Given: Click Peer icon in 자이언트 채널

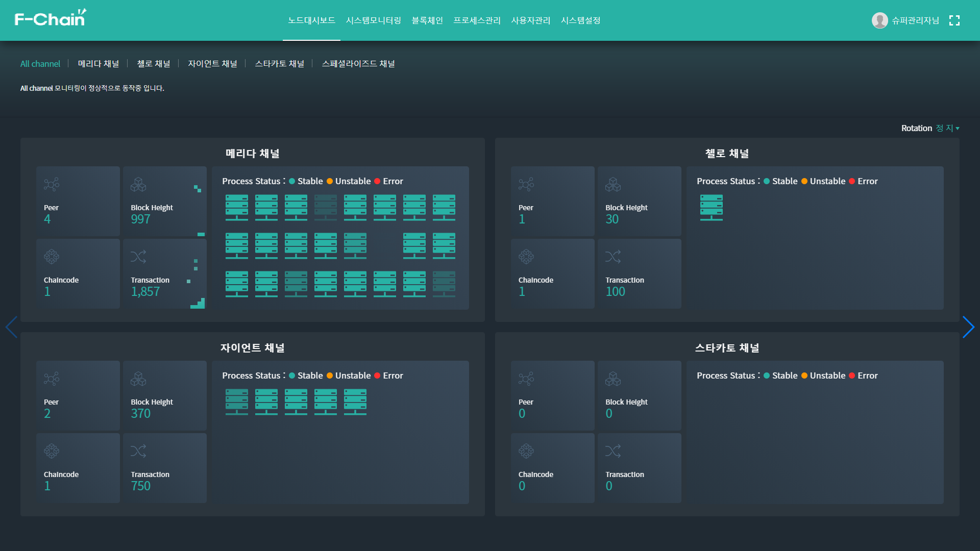Looking at the screenshot, I should coord(52,379).
